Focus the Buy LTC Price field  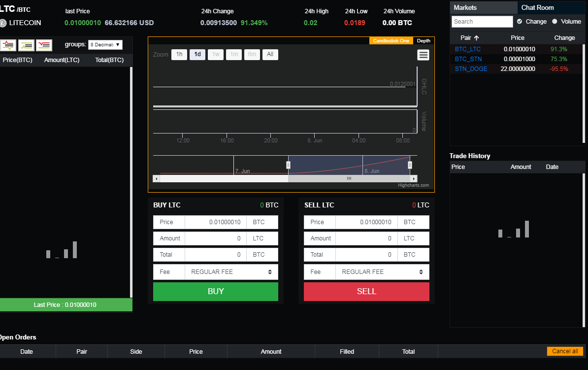coord(216,222)
